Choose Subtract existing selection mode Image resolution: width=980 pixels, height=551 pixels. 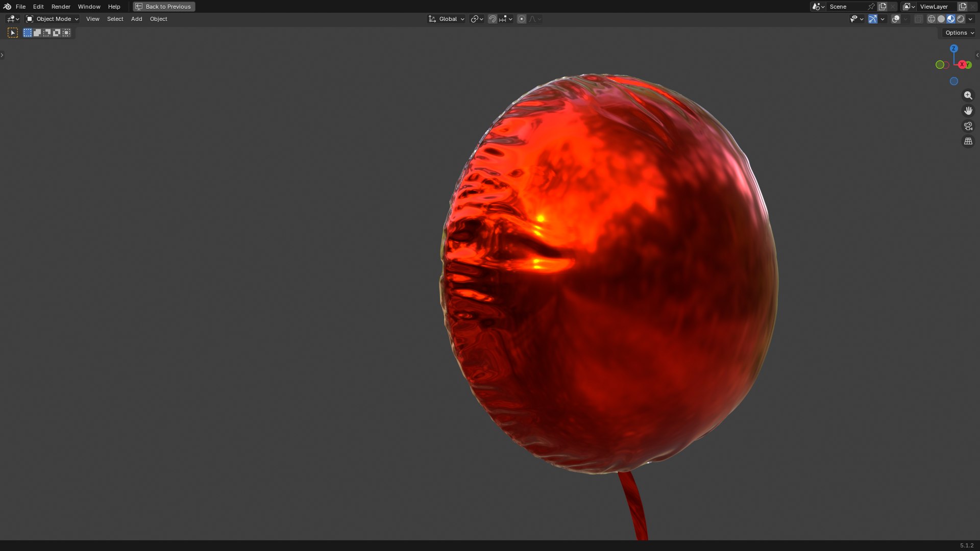pyautogui.click(x=47, y=33)
